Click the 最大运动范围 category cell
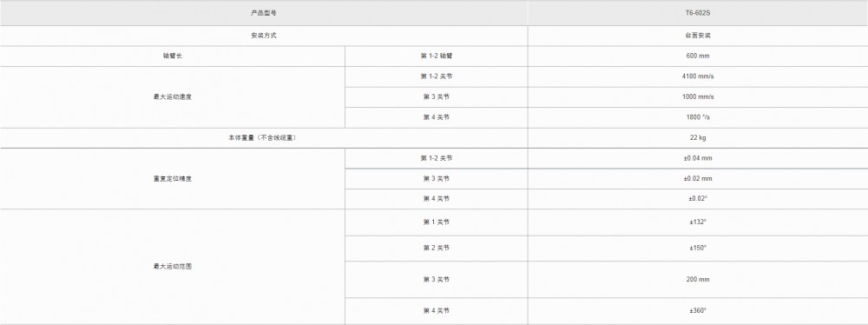The width and height of the screenshot is (868, 325). click(x=172, y=267)
